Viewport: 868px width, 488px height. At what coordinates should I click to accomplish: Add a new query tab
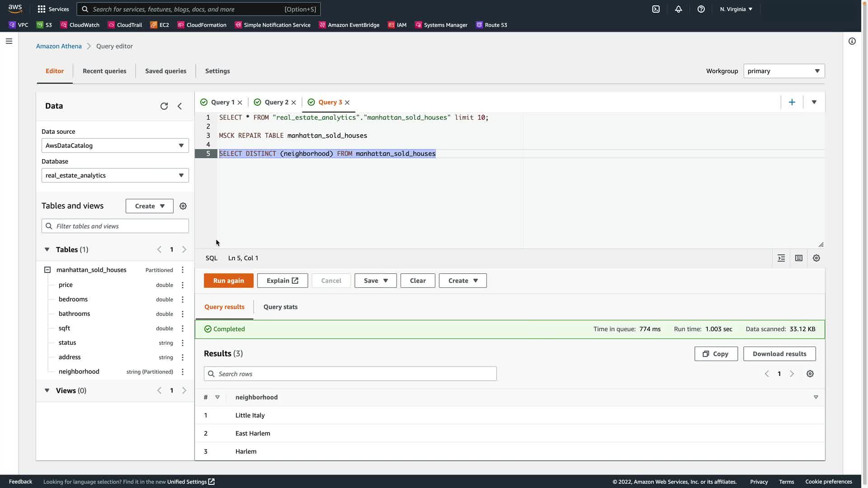tap(792, 103)
